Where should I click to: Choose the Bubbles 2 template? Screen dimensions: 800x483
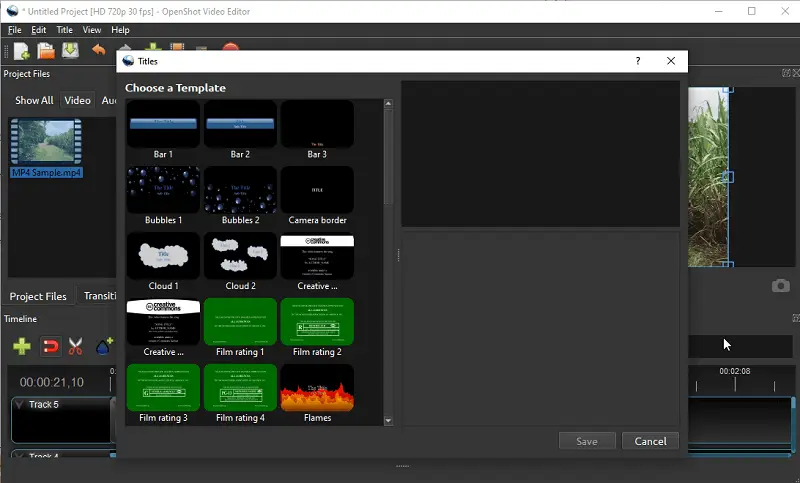[x=240, y=196]
